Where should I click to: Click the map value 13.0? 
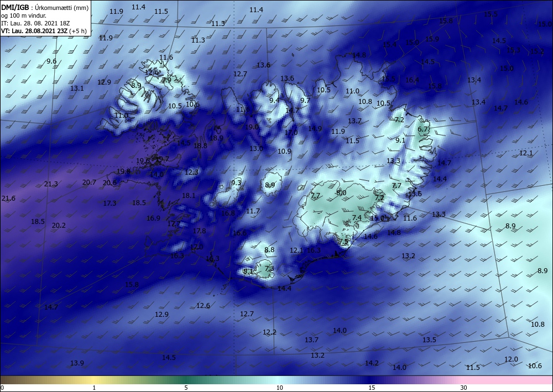coord(256,148)
